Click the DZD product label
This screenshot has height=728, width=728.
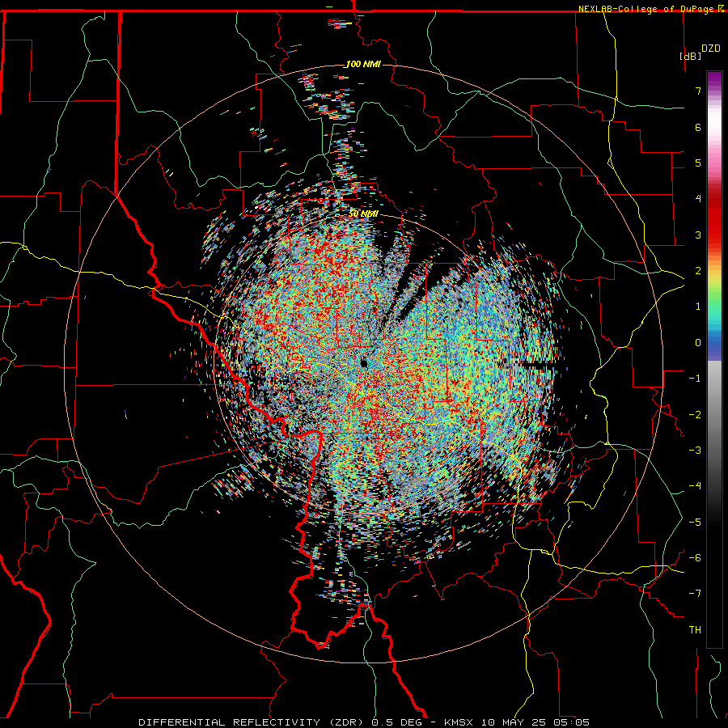(711, 49)
